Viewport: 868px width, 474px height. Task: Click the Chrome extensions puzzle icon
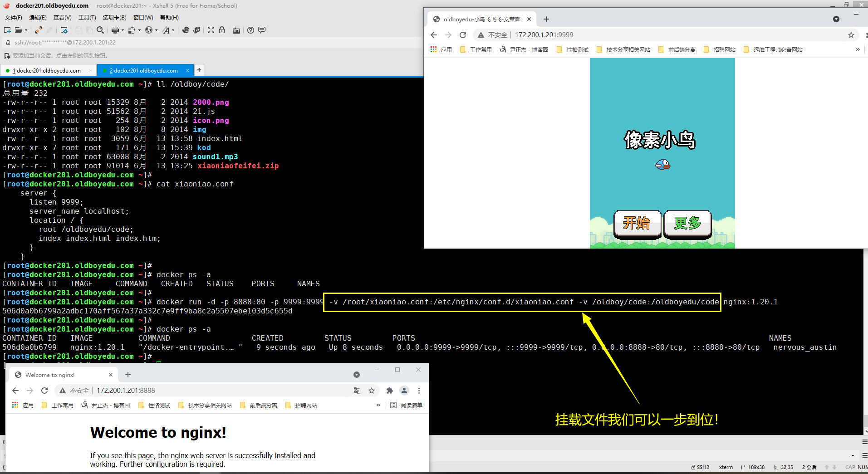(389, 391)
